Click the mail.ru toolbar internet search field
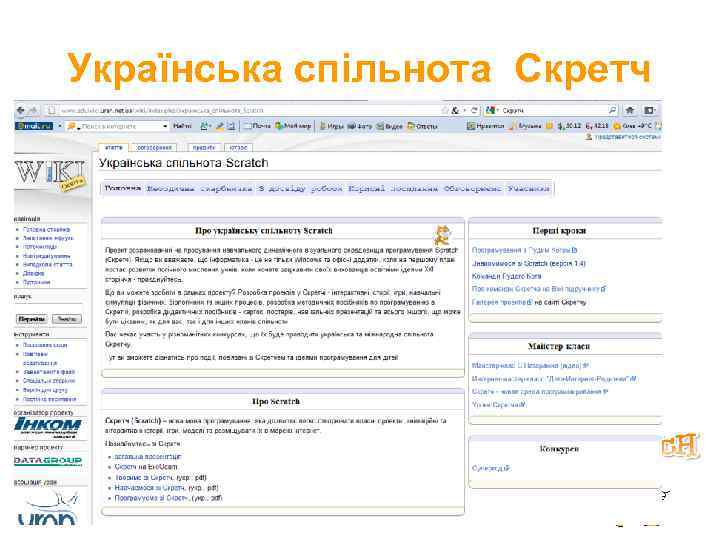The image size is (720, 540). tap(115, 126)
